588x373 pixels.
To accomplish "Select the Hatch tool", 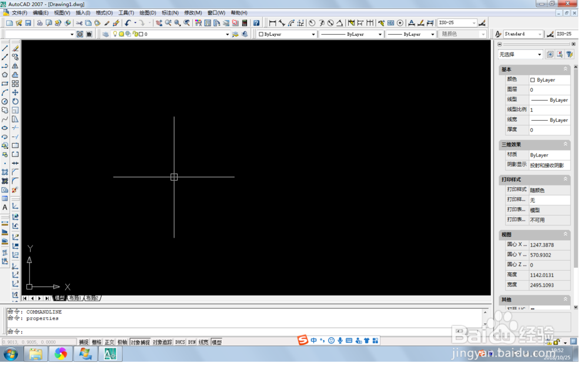I will click(5, 172).
